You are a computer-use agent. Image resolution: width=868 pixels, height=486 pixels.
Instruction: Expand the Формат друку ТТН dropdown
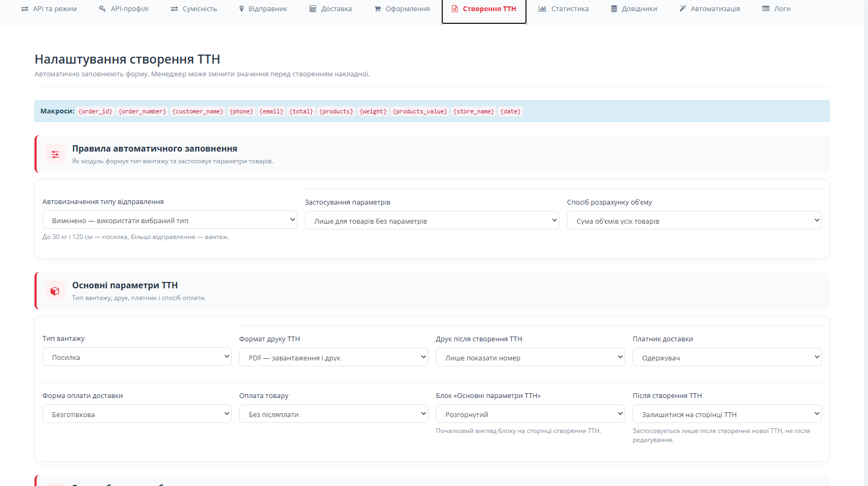[x=334, y=358]
